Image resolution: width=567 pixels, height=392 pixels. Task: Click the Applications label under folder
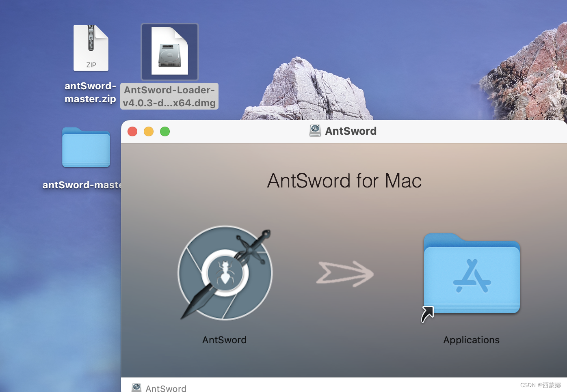pos(472,340)
